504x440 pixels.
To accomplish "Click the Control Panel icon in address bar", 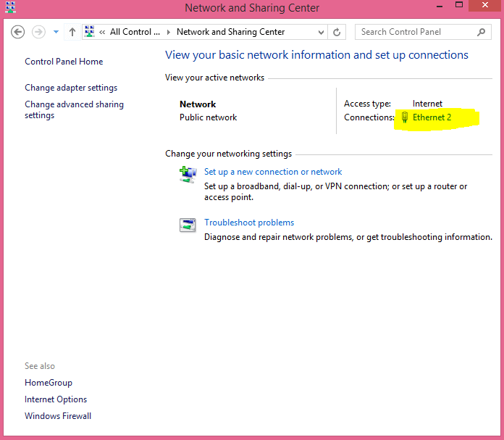I will [89, 32].
